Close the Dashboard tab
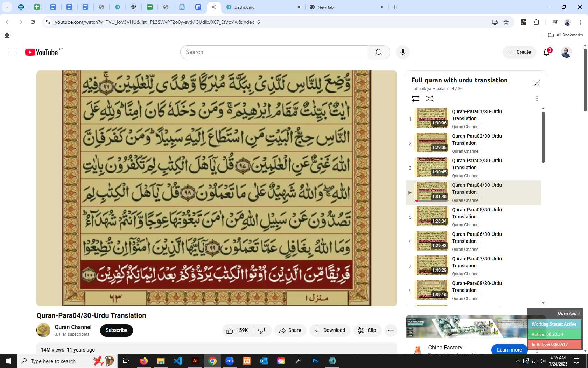Viewport: 588px width, 368px height. tap(299, 7)
